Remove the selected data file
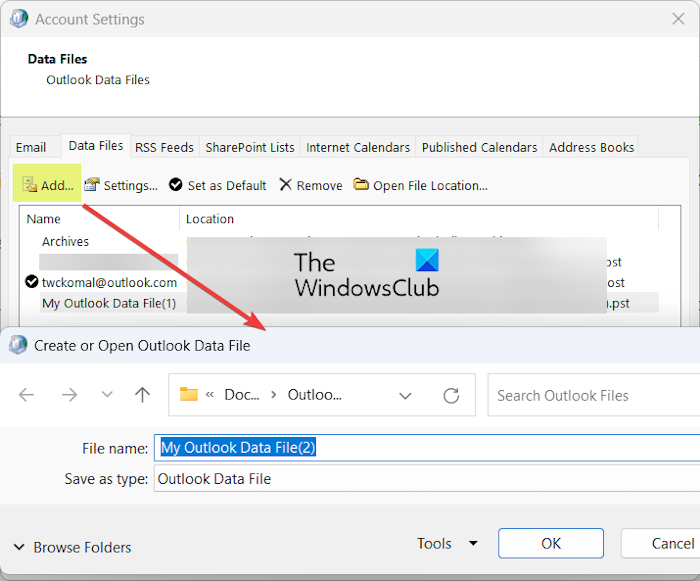 coord(311,185)
